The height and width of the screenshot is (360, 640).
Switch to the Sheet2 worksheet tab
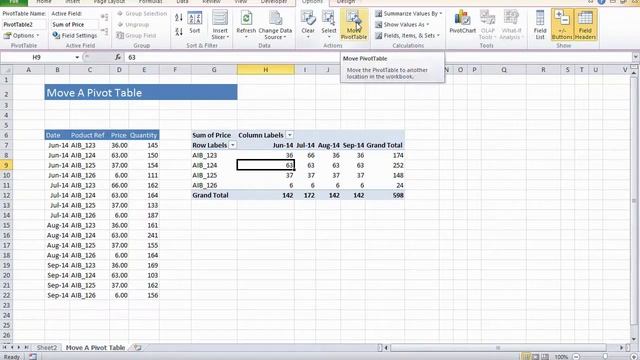coord(47,348)
